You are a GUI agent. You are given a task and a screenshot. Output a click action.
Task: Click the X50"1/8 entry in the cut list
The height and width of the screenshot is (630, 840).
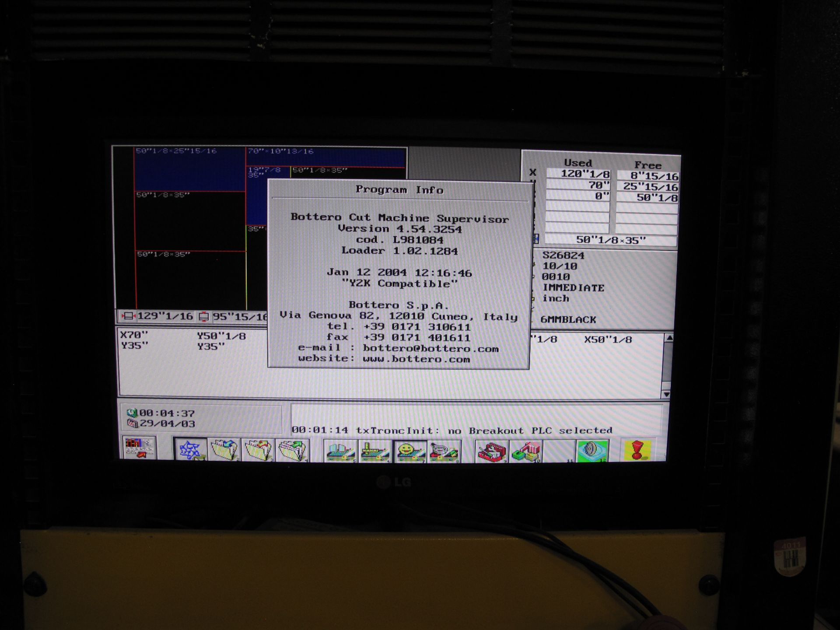608,339
